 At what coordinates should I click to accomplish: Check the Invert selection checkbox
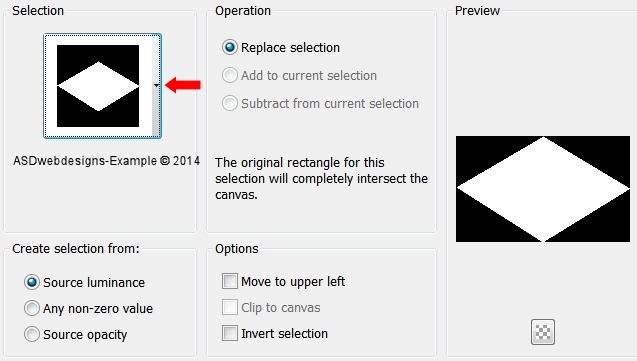(x=230, y=333)
